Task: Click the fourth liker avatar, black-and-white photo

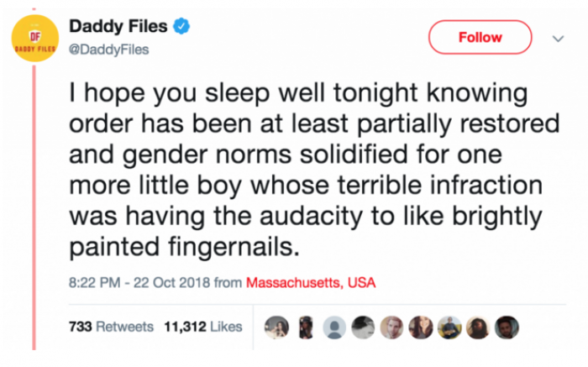Action: point(363,326)
